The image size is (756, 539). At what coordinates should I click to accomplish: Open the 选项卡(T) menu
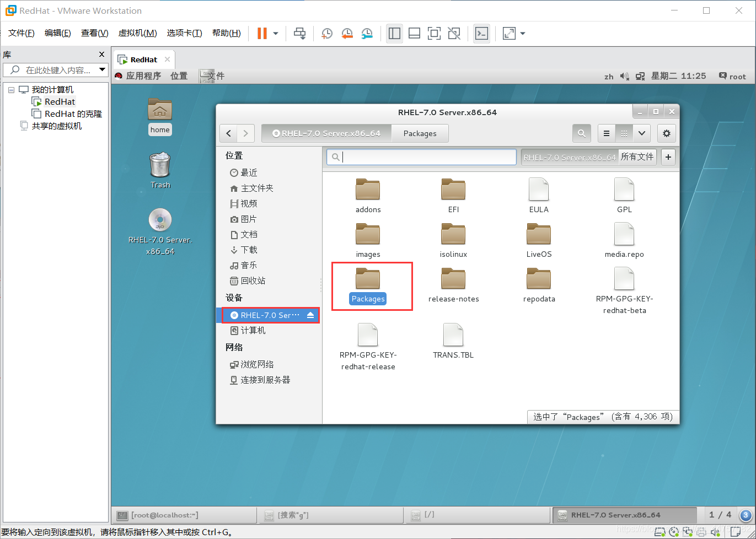click(x=185, y=33)
